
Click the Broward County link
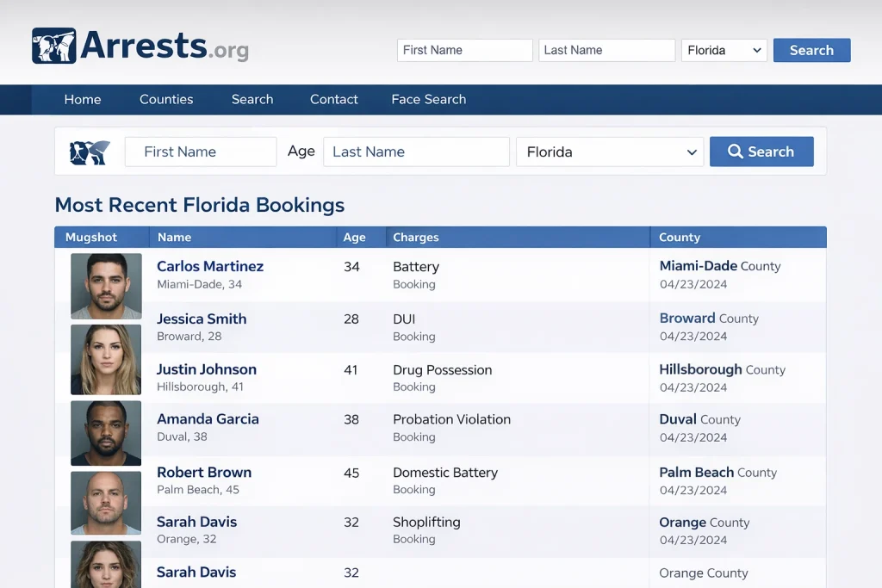point(709,319)
